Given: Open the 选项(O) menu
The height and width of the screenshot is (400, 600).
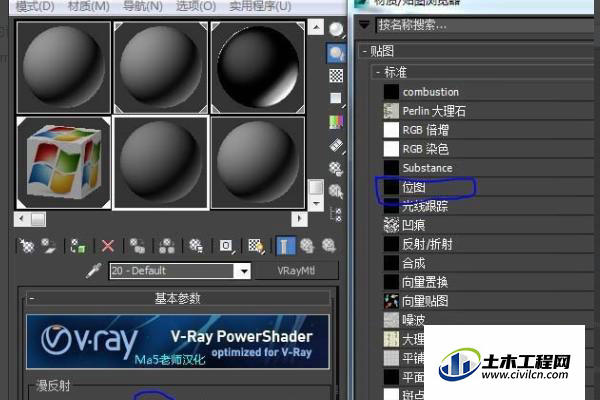Looking at the screenshot, I should pos(196,7).
